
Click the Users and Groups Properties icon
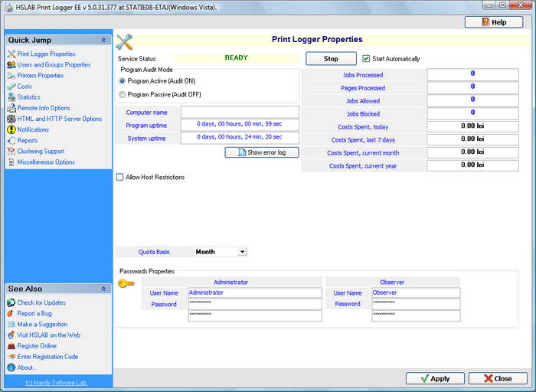pos(11,64)
